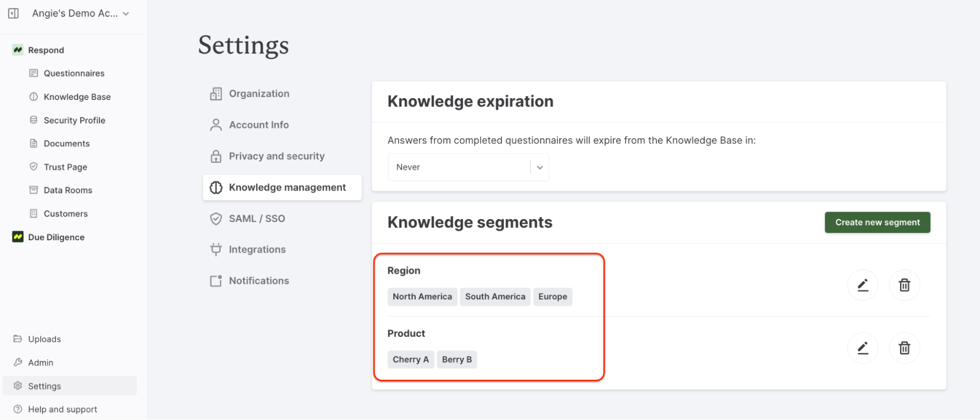Click the Account Info person icon
Image resolution: width=980 pixels, height=420 pixels.
click(216, 125)
